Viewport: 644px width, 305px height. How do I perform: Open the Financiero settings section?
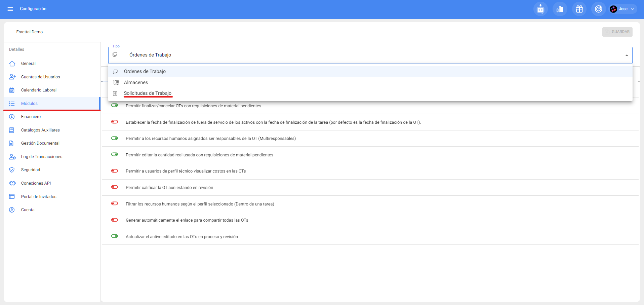tap(31, 117)
